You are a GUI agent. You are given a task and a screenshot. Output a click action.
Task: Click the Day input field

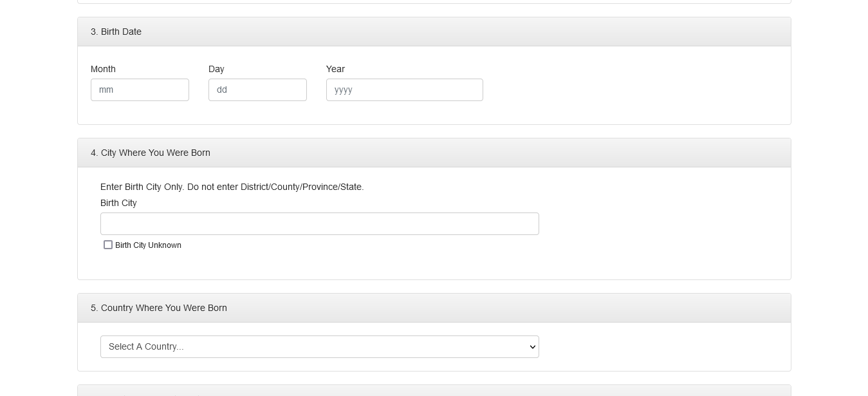click(257, 90)
